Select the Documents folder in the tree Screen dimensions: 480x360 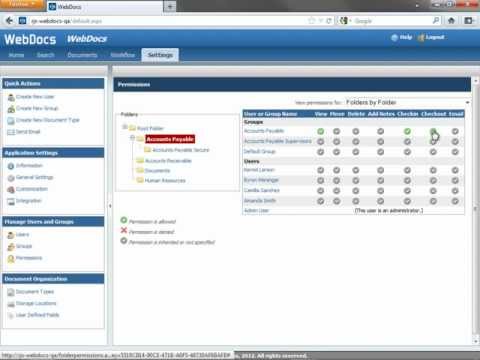click(x=157, y=171)
